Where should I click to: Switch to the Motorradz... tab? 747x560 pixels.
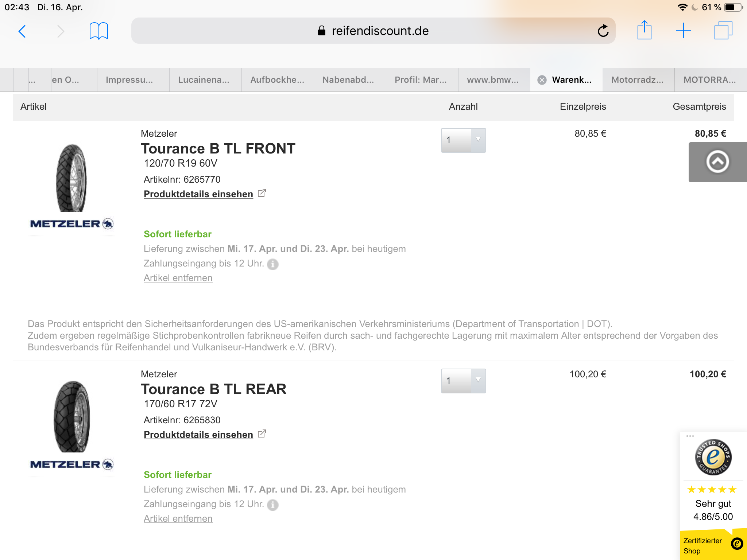[x=637, y=80]
